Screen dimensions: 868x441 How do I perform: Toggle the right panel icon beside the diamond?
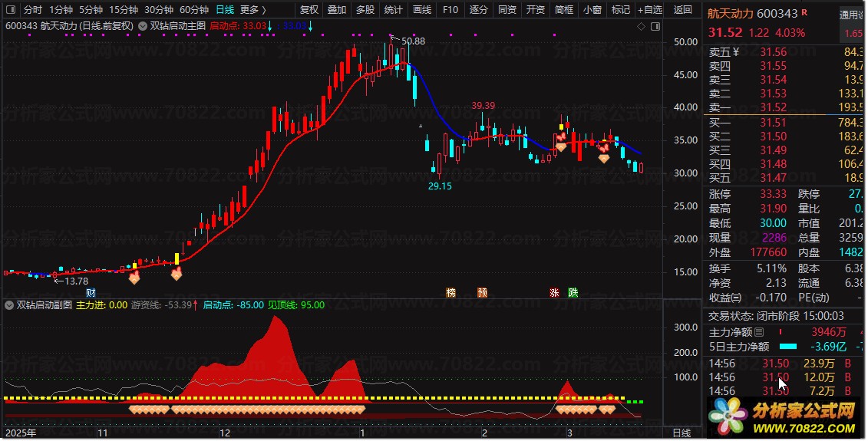[x=654, y=26]
